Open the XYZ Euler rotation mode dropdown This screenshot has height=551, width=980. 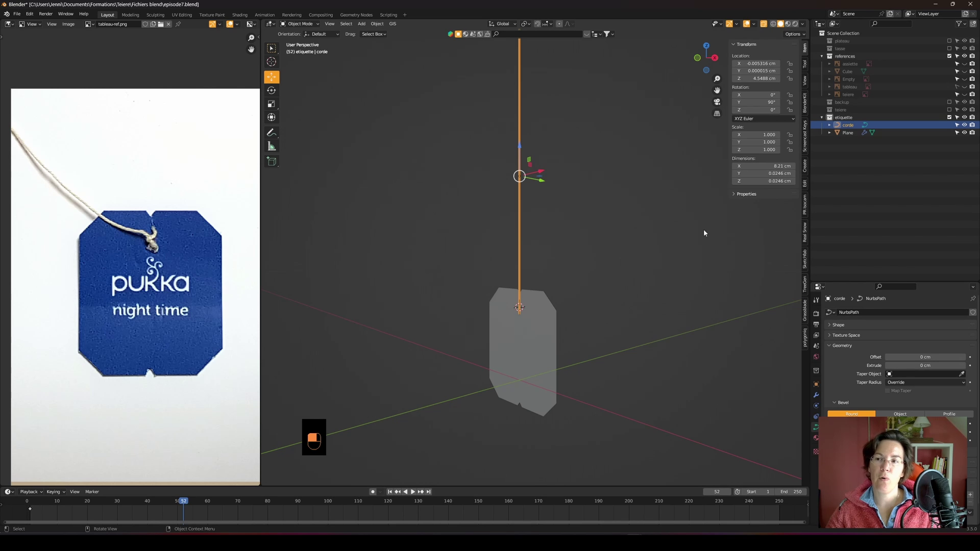764,118
